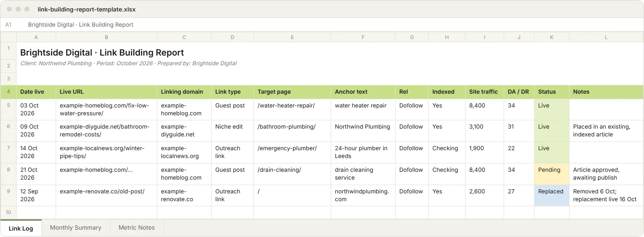
Task: Click the Link type header cell
Action: [232, 92]
